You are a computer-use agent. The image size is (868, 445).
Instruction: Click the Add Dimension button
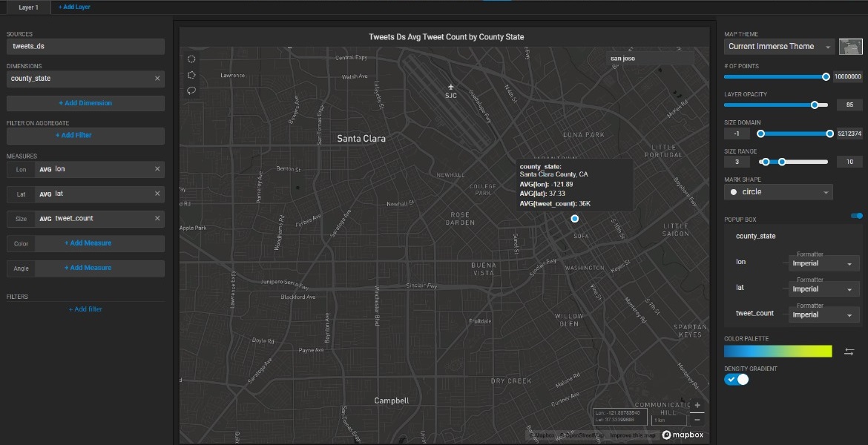[85, 103]
